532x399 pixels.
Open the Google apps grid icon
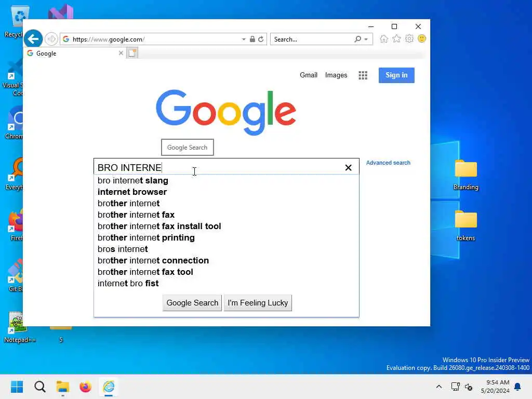coord(363,75)
